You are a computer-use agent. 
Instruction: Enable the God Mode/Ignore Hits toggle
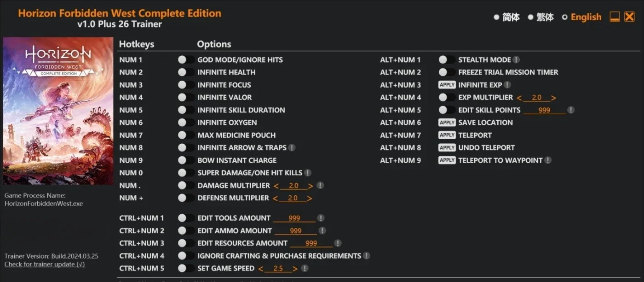186,60
